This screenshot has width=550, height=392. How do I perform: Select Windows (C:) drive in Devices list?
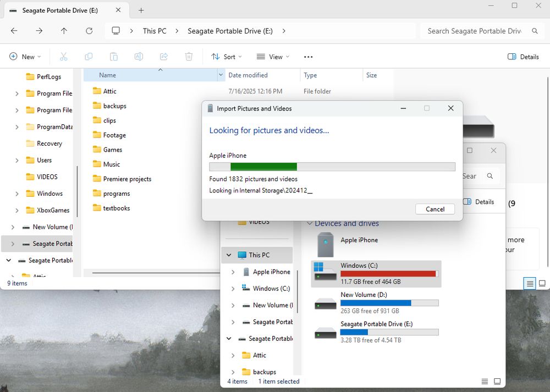point(376,273)
